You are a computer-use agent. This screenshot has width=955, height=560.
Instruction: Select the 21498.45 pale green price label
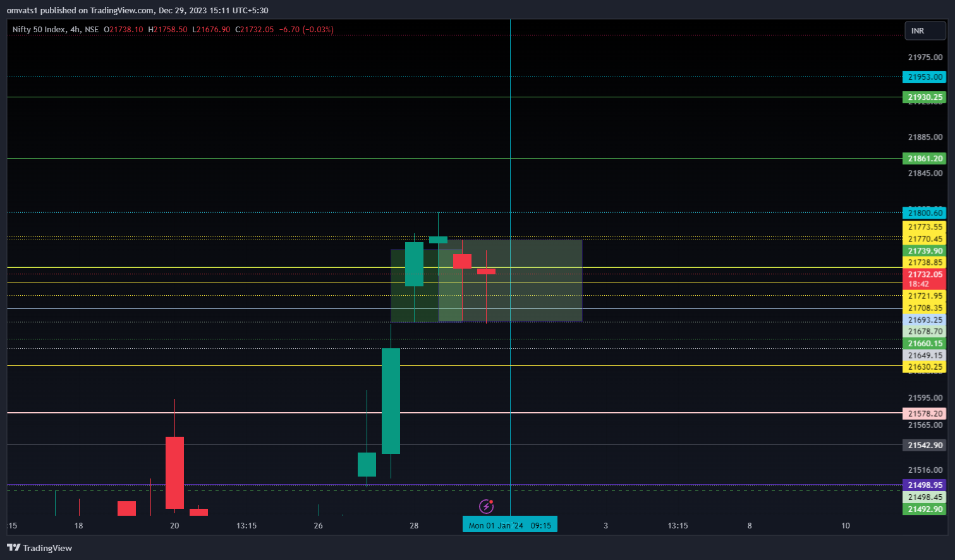pos(924,497)
